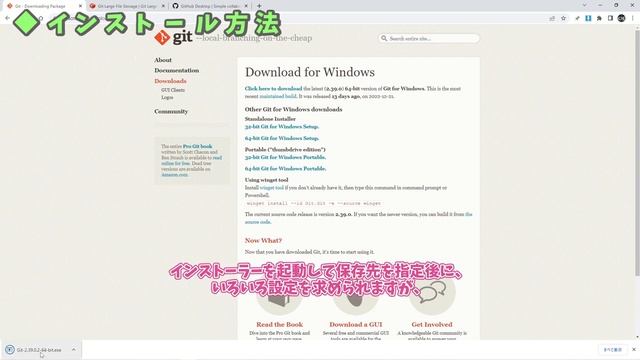The image size is (640, 360).
Task: Click the winget install command text
Action: [314, 203]
